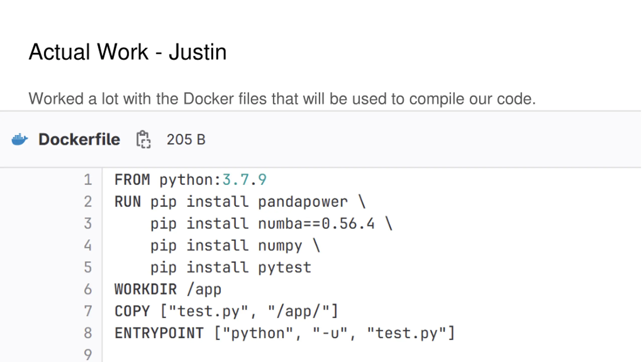644x362 pixels.
Task: Select line number 9
Action: coord(88,355)
